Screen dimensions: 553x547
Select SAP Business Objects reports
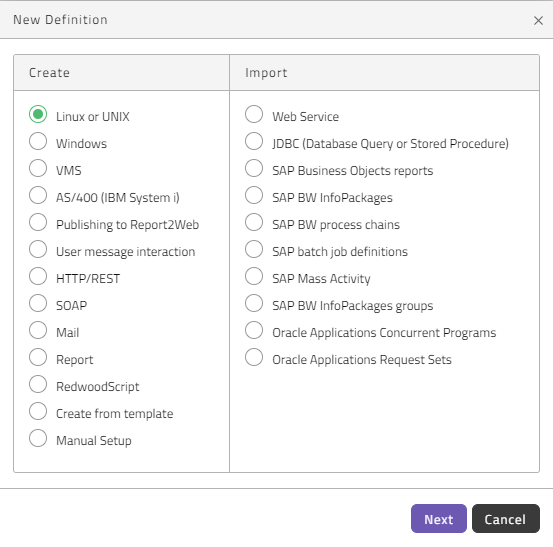coord(254,168)
